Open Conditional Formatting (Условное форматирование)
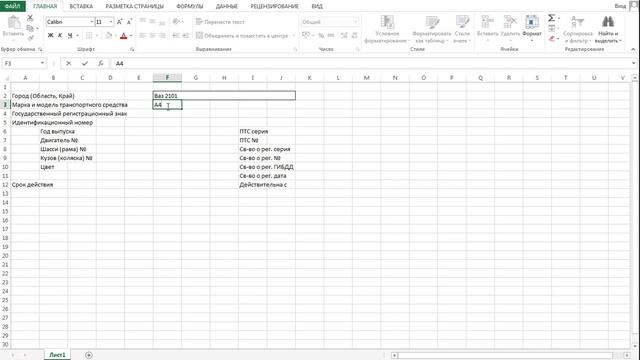 (387, 29)
